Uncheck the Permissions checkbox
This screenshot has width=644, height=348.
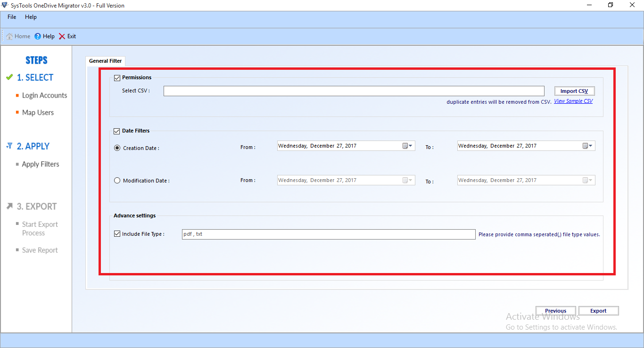click(117, 78)
